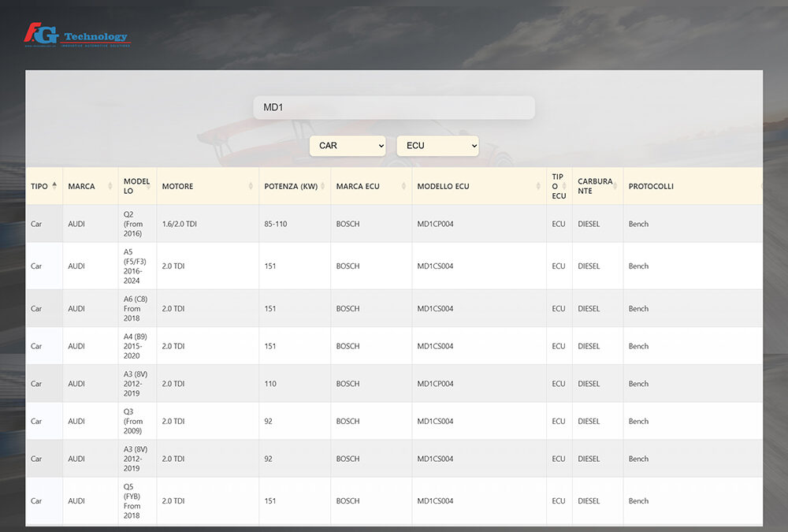Click MD1CP004 in the Audi Q2 row

coord(436,224)
